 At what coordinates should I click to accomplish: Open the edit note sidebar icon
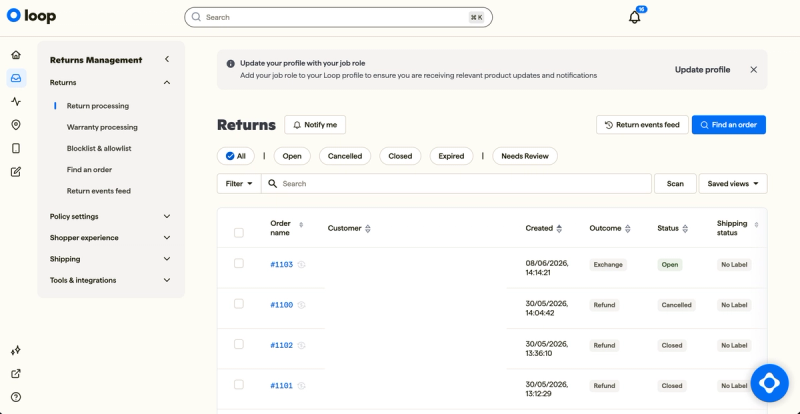click(16, 172)
